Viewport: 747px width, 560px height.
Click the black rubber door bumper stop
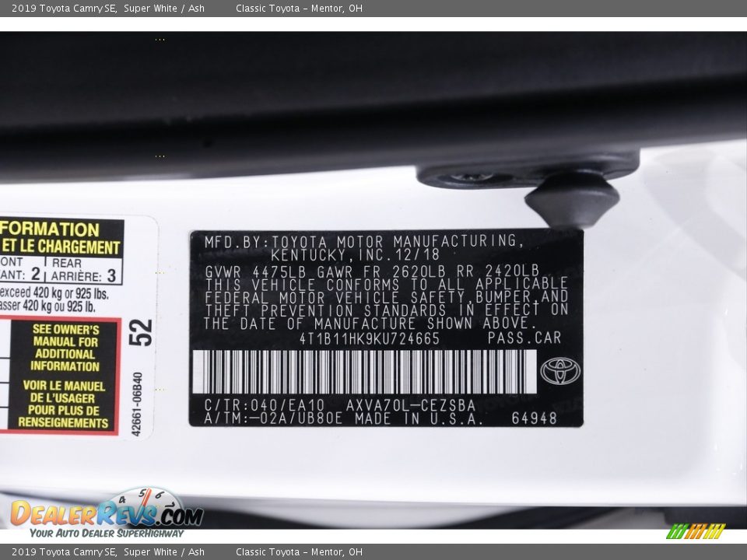(572, 200)
